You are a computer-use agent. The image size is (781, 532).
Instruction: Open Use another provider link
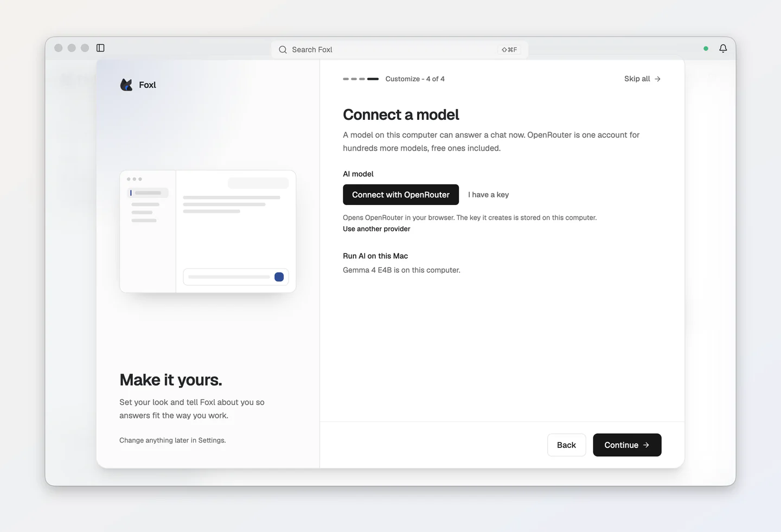coord(376,229)
